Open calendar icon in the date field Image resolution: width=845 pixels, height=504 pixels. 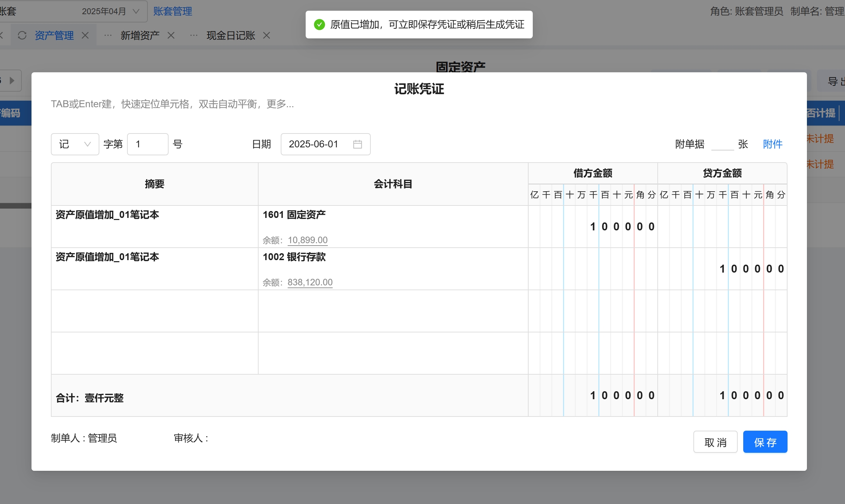click(357, 144)
